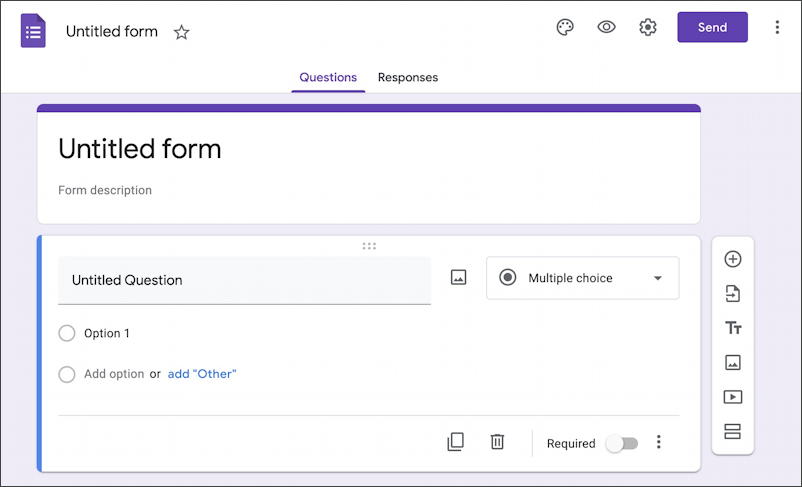The width and height of the screenshot is (802, 487).
Task: Switch to the Responses tab
Action: point(407,77)
